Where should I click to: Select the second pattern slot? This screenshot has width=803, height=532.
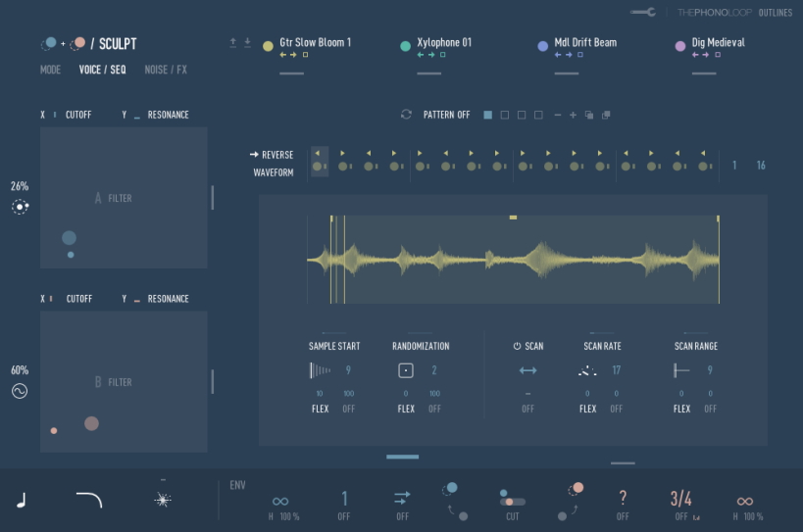(504, 115)
